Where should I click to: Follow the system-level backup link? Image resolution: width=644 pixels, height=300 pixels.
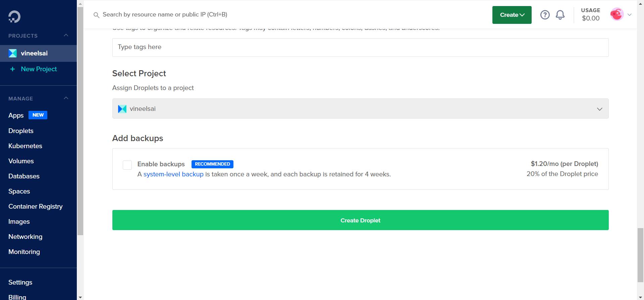pyautogui.click(x=173, y=174)
